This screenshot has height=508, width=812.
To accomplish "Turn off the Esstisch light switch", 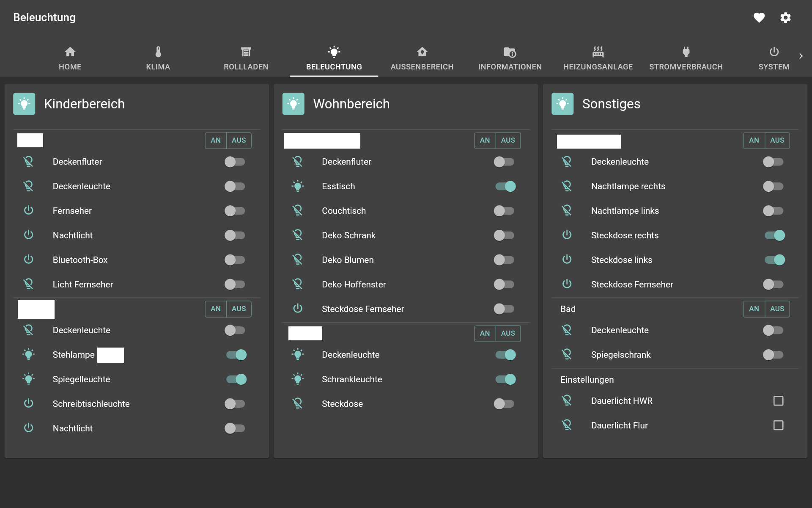I will pos(505,186).
